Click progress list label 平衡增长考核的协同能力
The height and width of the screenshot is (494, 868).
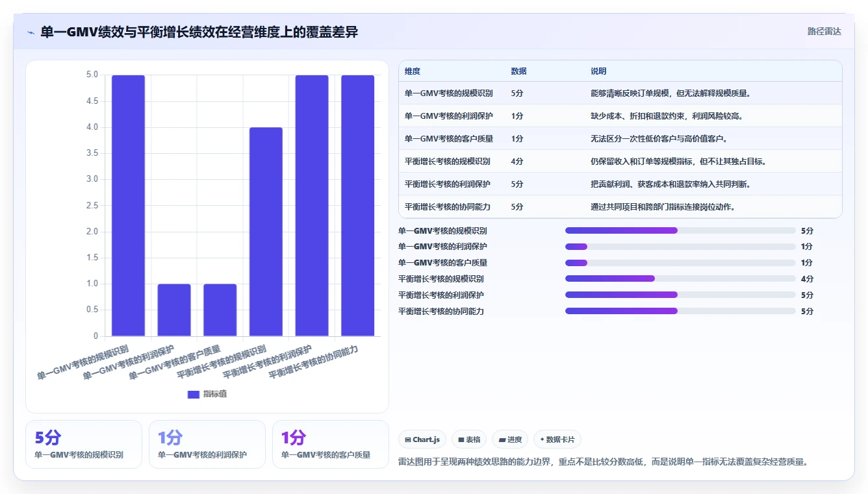pos(441,312)
